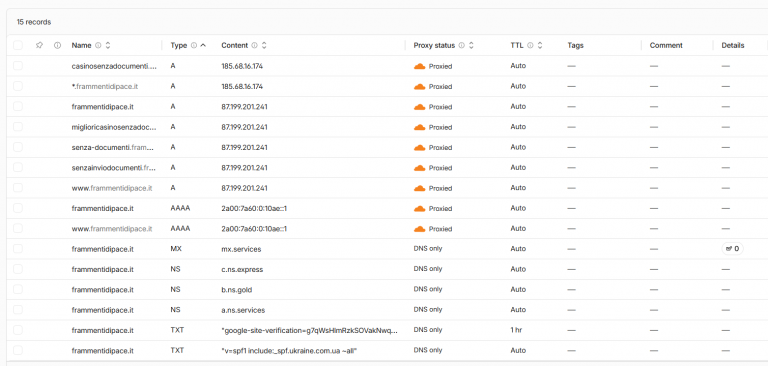Tick the senzainviodocumenti record checkbox
Image resolution: width=768 pixels, height=366 pixels.
[18, 168]
